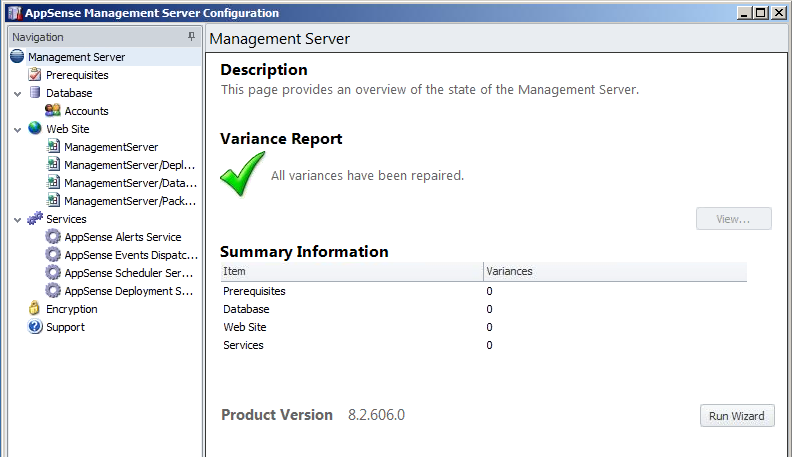
Task: Select the ManagementServer/Data... entry
Action: tap(130, 183)
